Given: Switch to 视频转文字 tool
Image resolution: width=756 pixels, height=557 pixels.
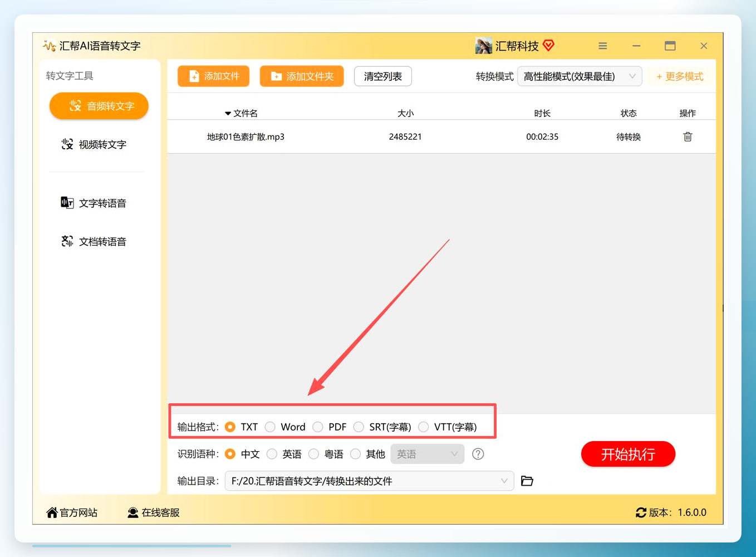Looking at the screenshot, I should (94, 144).
